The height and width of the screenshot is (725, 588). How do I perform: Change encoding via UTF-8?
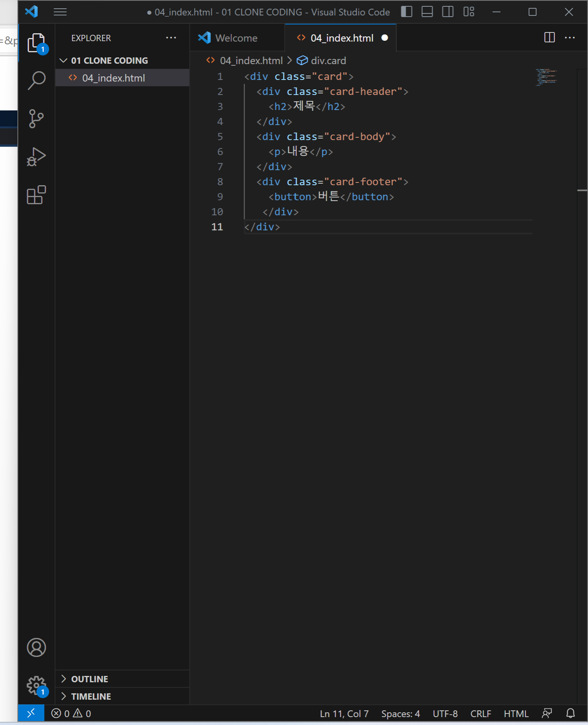(445, 714)
